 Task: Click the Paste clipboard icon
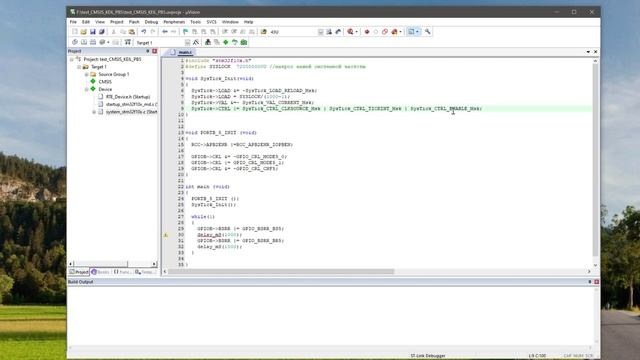coord(132,31)
